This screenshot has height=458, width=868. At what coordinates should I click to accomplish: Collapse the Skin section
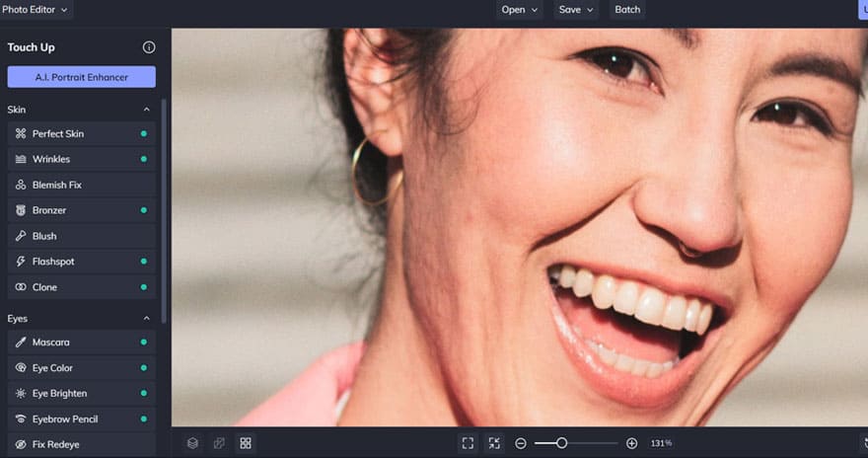click(x=147, y=110)
